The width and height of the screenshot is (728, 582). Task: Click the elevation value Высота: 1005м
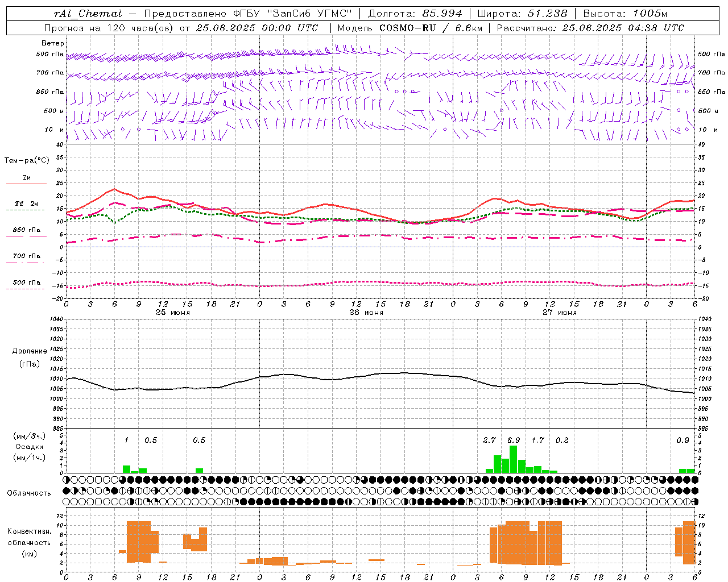[625, 14]
